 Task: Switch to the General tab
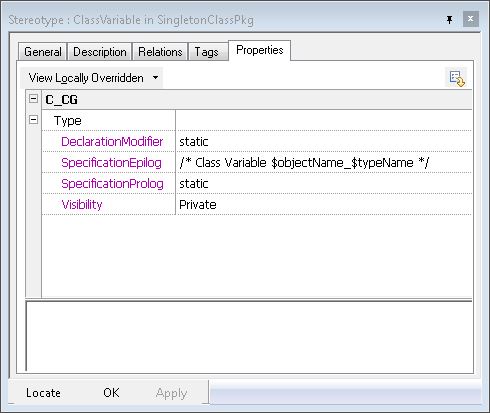43,52
